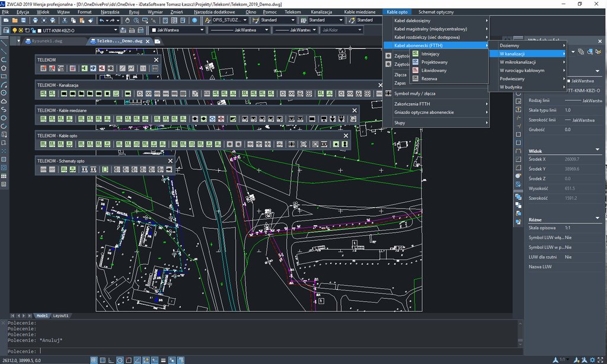Select the Istniejący cable option
The image size is (607, 364).
pyautogui.click(x=430, y=53)
